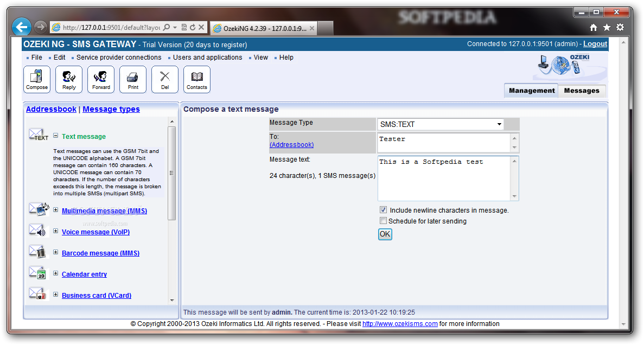Open Contacts from the toolbar
644x345 pixels.
[x=197, y=79]
